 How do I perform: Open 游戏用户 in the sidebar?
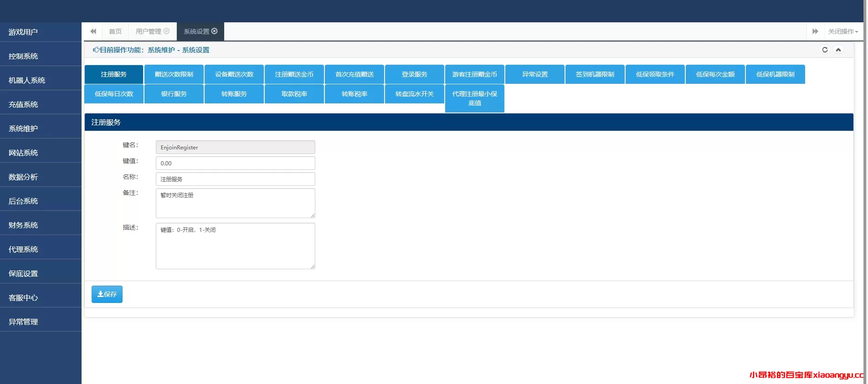point(23,32)
